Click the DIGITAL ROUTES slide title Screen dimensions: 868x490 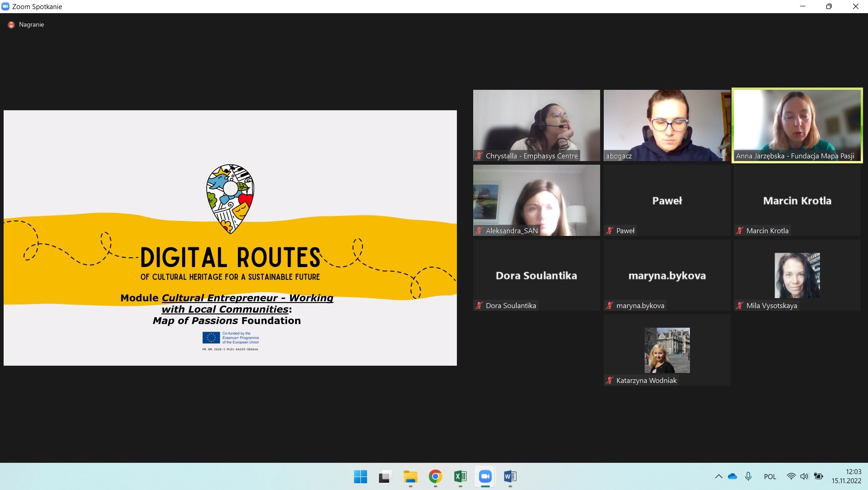click(230, 257)
